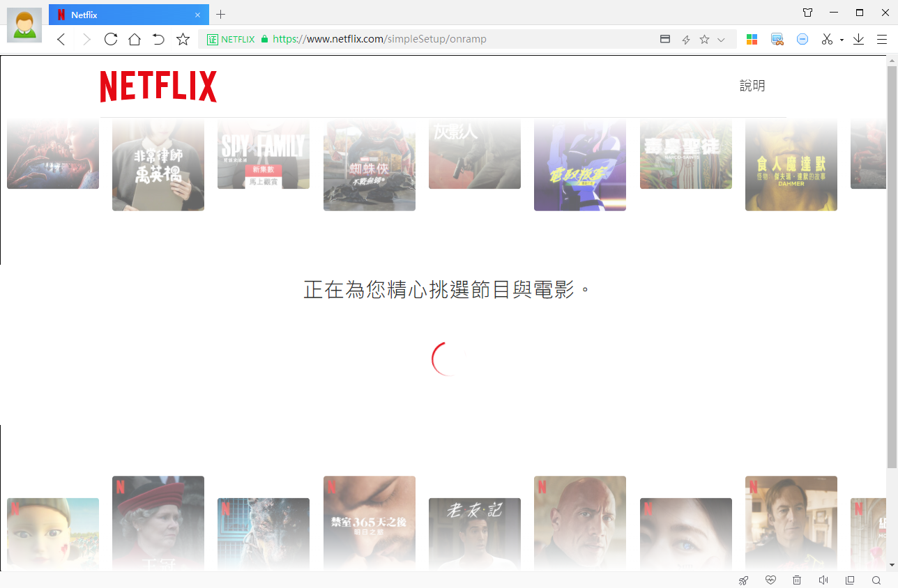This screenshot has height=588, width=898.
Task: Open the browser hamburger menu
Action: point(882,40)
